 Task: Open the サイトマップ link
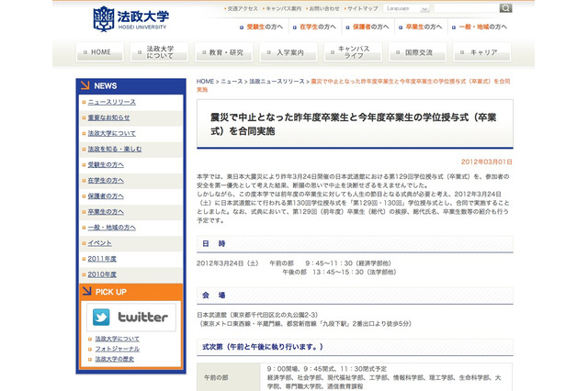pyautogui.click(x=362, y=8)
